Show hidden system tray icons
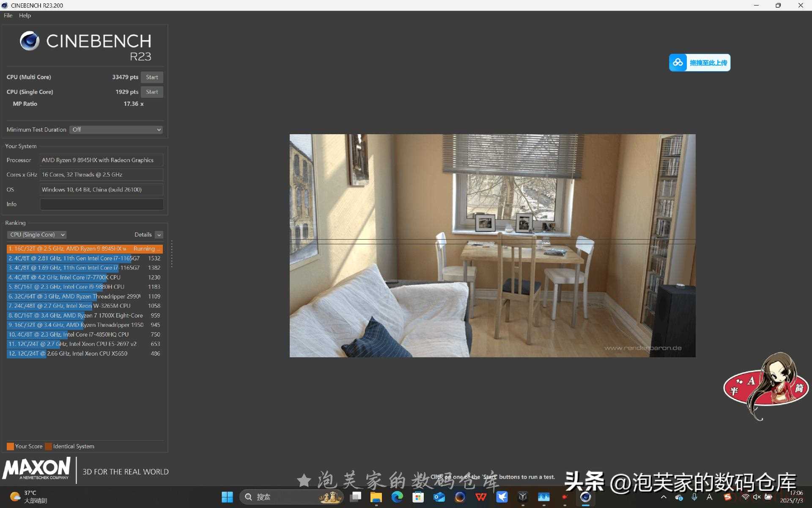This screenshot has height=508, width=812. click(664, 497)
